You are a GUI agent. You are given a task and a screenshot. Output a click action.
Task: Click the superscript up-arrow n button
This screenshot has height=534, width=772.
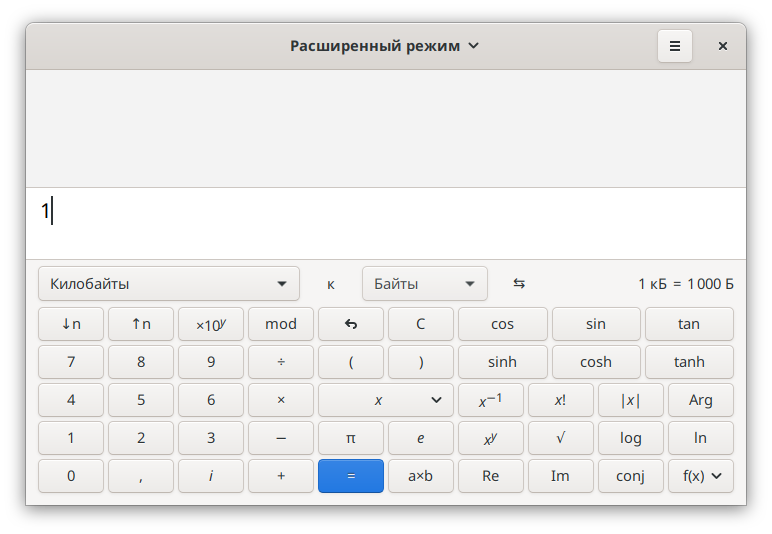(141, 324)
